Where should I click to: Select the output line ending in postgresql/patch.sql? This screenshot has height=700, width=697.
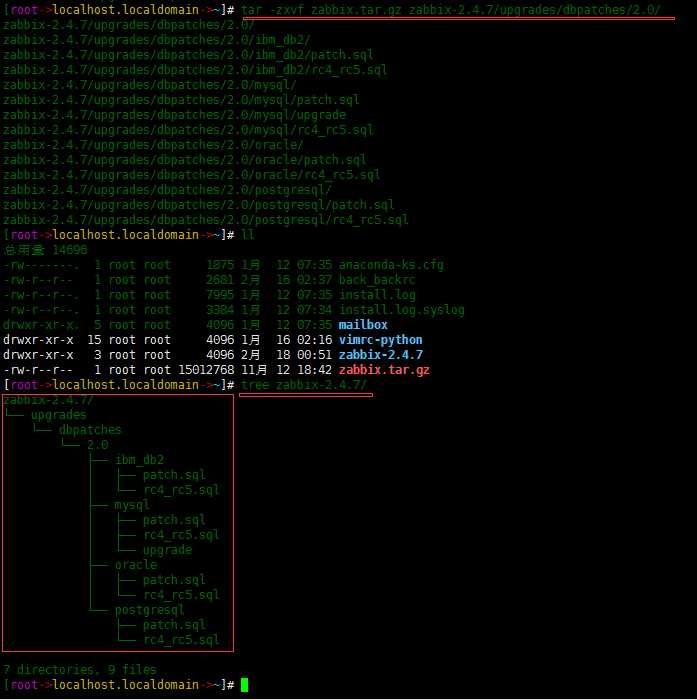198,205
